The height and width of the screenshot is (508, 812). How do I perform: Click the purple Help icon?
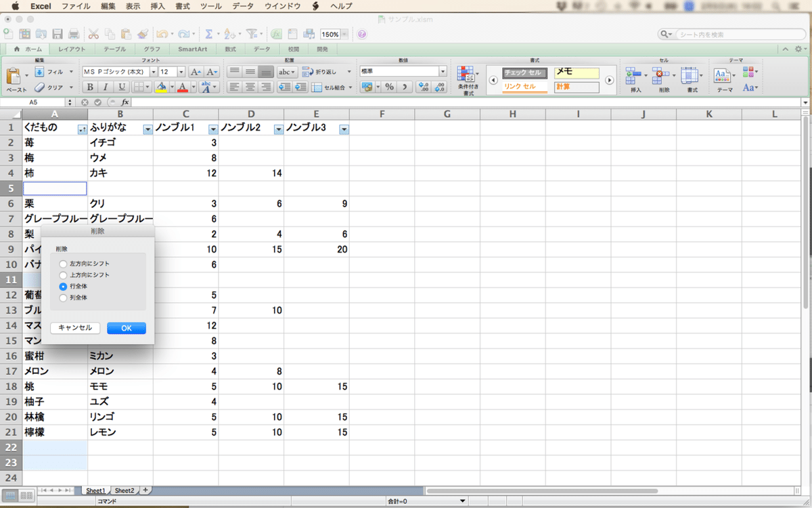coord(362,34)
